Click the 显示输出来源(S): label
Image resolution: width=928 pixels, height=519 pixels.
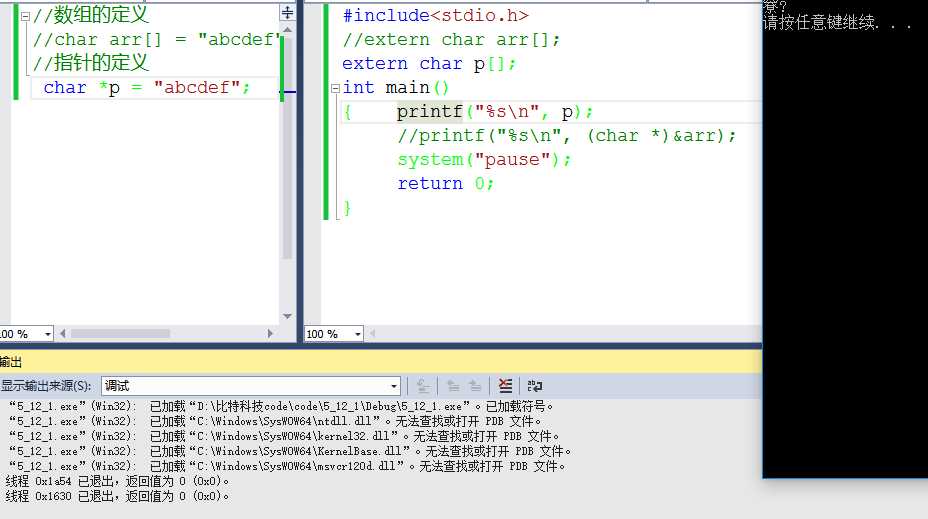(x=46, y=386)
